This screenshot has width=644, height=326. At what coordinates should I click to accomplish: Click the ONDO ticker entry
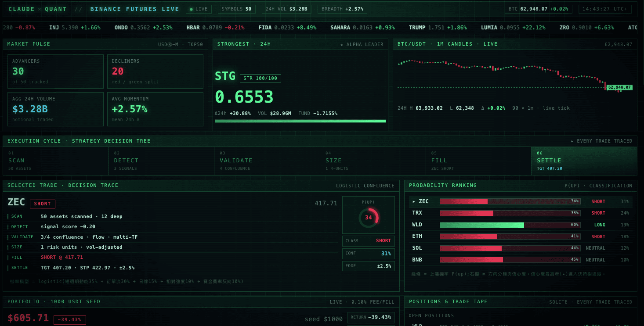tap(144, 28)
